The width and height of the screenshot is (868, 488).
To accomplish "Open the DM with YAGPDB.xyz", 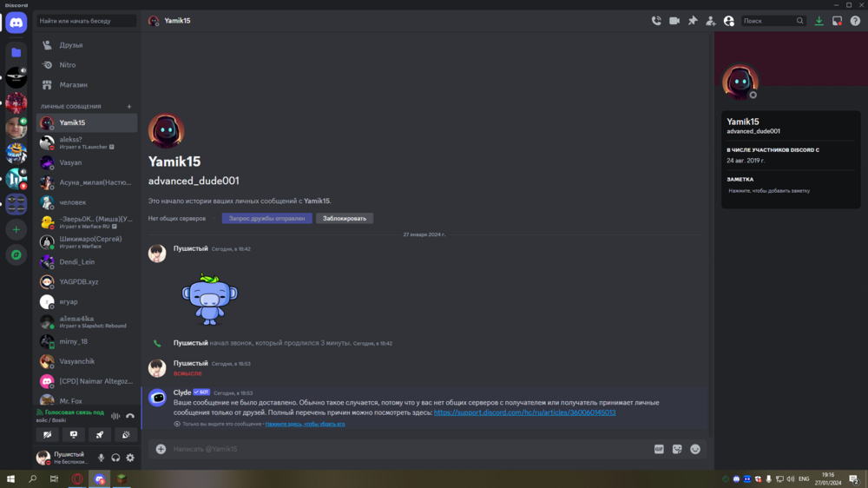I will coord(86,282).
